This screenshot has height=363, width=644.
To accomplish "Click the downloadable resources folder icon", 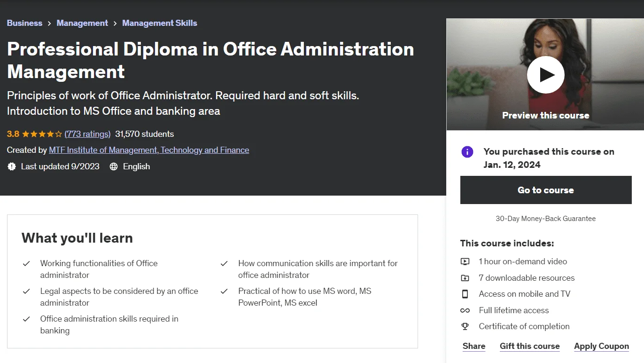I will tap(465, 278).
